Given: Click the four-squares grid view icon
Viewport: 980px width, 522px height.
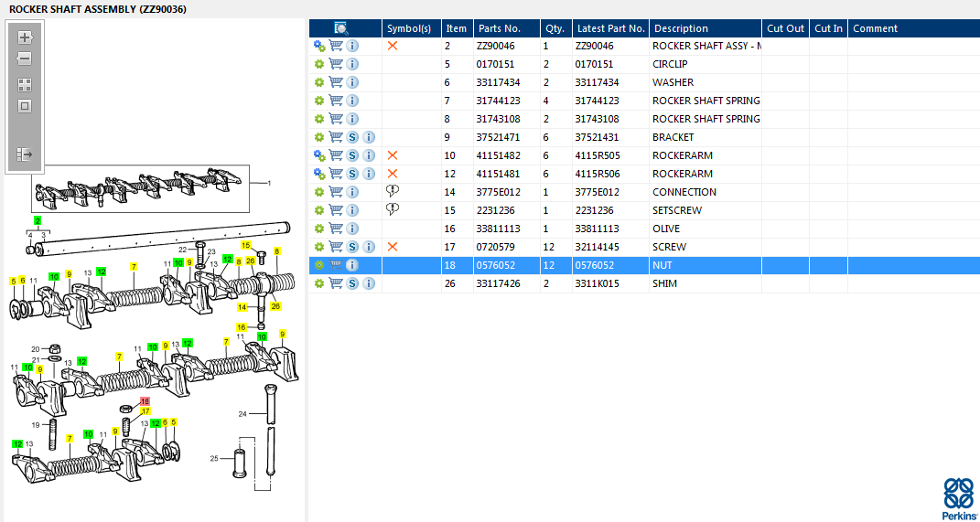Looking at the screenshot, I should click(x=25, y=84).
